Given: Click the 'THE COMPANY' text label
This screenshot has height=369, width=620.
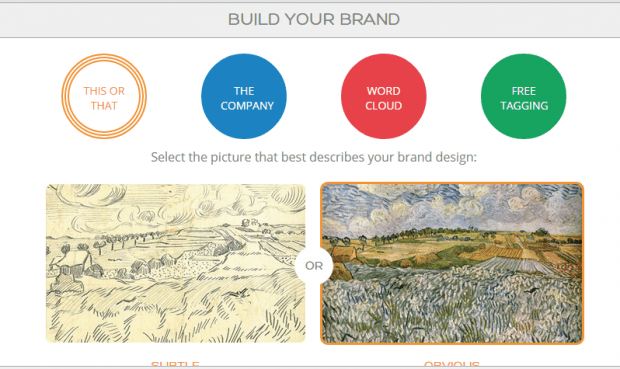Looking at the screenshot, I should [247, 98].
